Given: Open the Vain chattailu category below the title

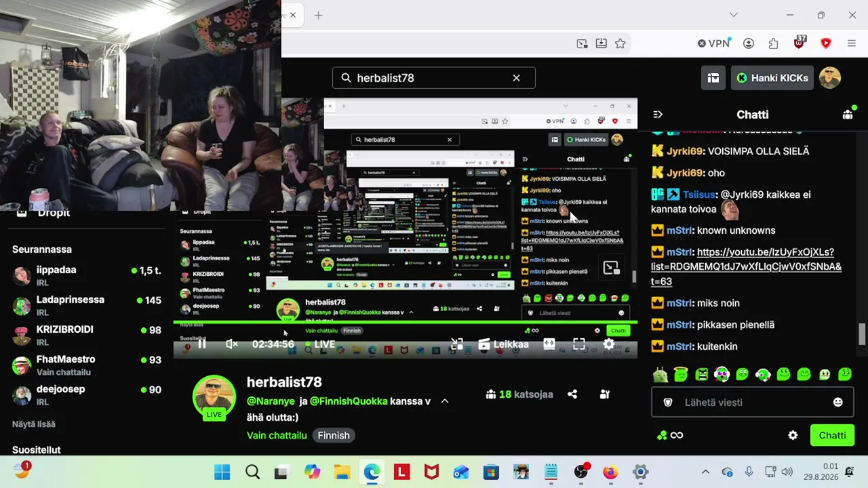Looking at the screenshot, I should coord(277,436).
